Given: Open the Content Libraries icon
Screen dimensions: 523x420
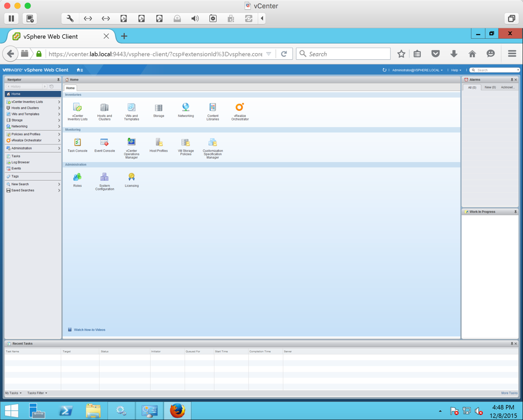Looking at the screenshot, I should coord(212,108).
